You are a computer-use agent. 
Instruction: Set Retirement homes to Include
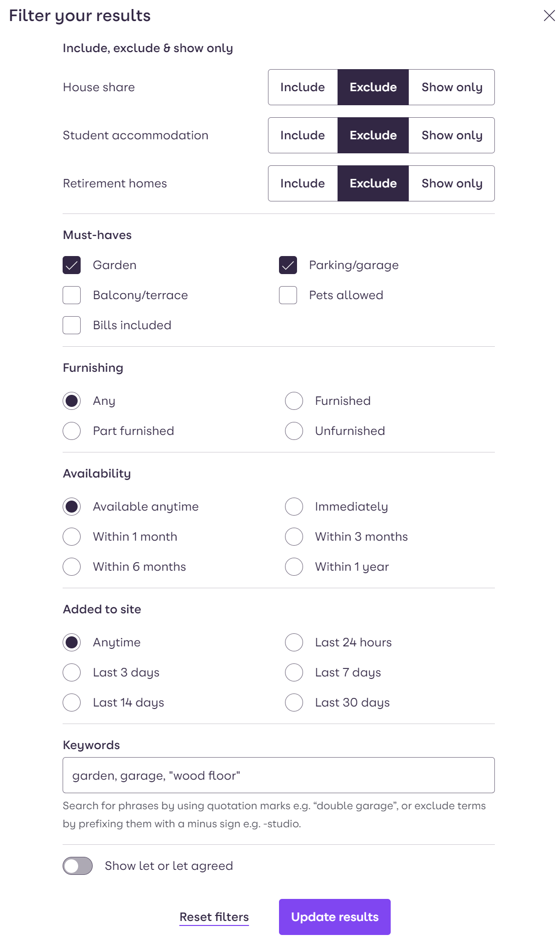tap(303, 183)
